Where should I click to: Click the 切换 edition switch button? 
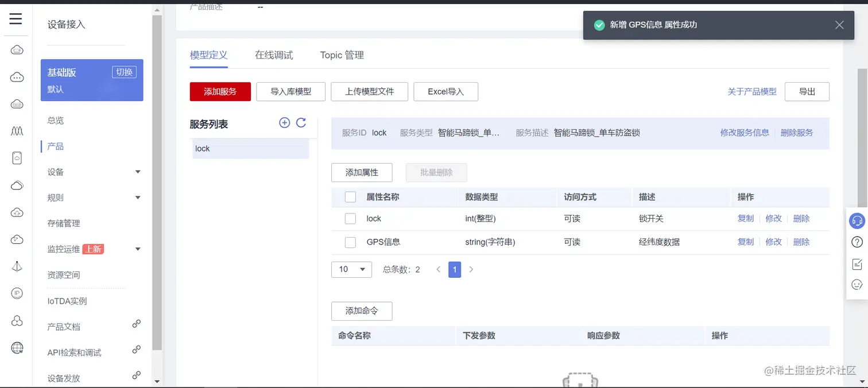124,72
